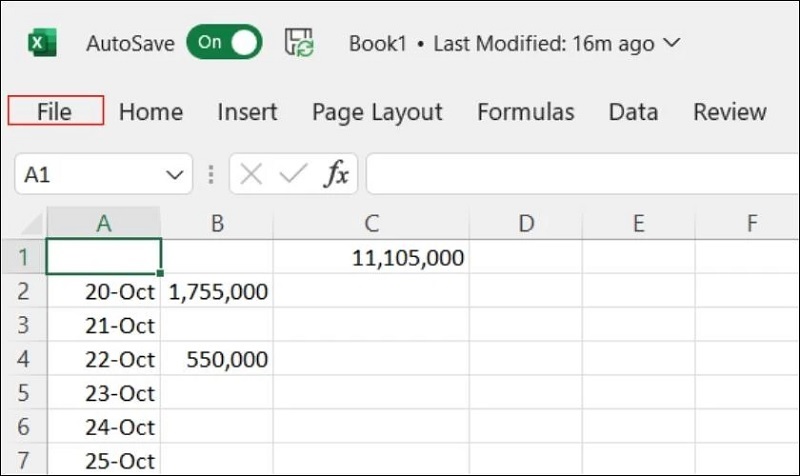Select the Page Layout tab
The width and height of the screenshot is (800, 476).
(x=377, y=111)
